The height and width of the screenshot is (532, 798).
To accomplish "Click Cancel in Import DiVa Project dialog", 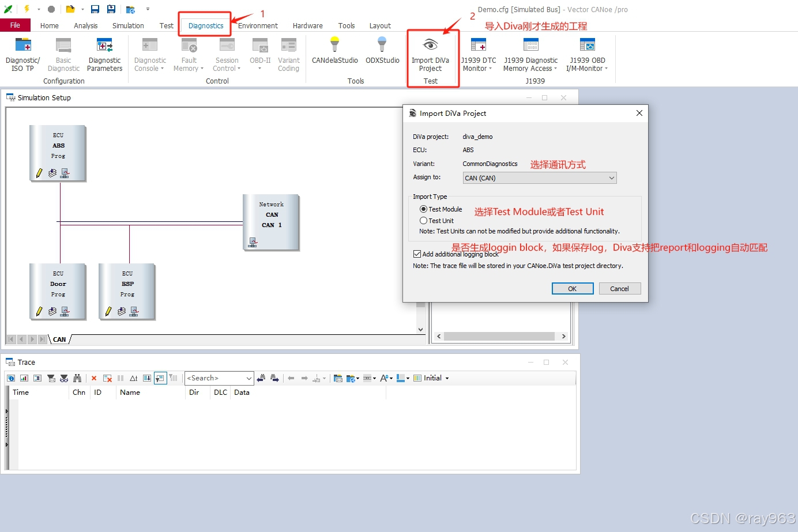I will click(620, 289).
